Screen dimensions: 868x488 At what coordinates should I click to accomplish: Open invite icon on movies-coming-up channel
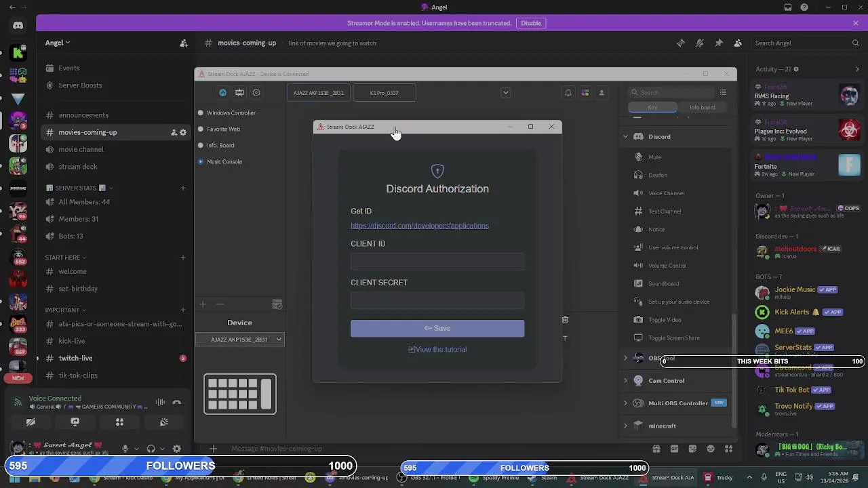tap(174, 132)
